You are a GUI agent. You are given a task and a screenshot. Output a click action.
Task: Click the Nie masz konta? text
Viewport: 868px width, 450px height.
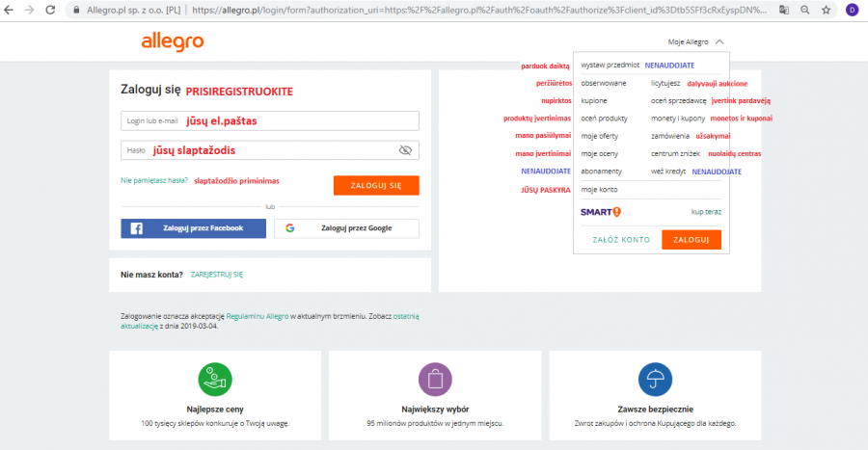tap(151, 275)
